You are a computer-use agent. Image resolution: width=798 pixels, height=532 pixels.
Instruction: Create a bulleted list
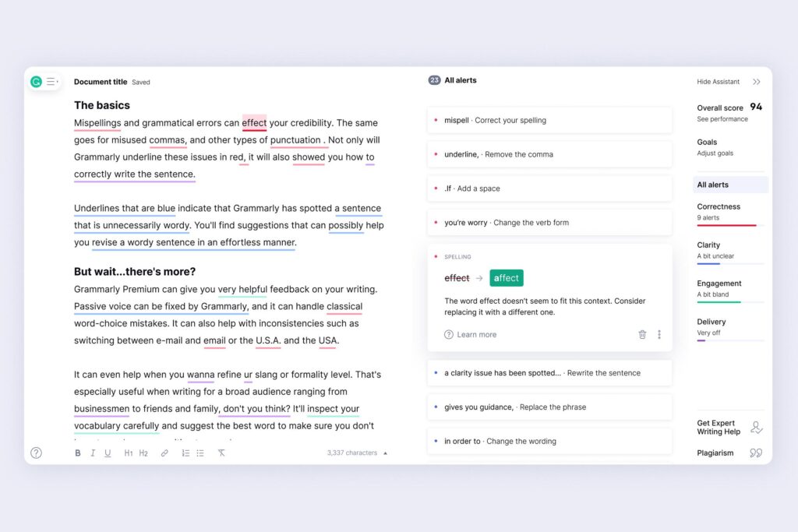[x=200, y=453]
